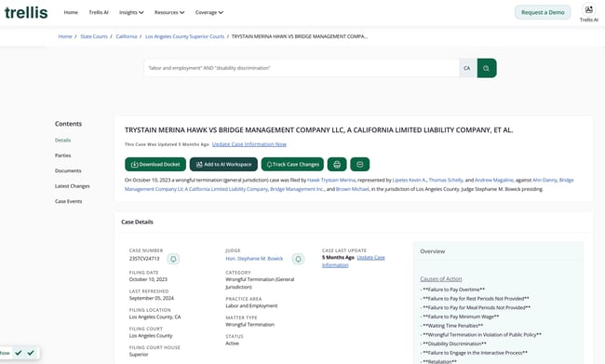Jump to Parties in Contents
This screenshot has width=605, height=364.
point(63,155)
